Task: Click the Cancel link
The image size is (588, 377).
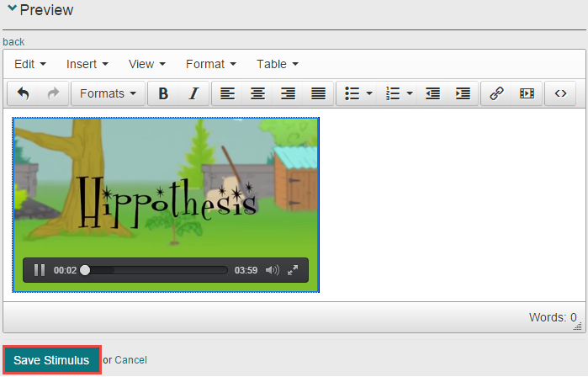Action: pos(130,360)
